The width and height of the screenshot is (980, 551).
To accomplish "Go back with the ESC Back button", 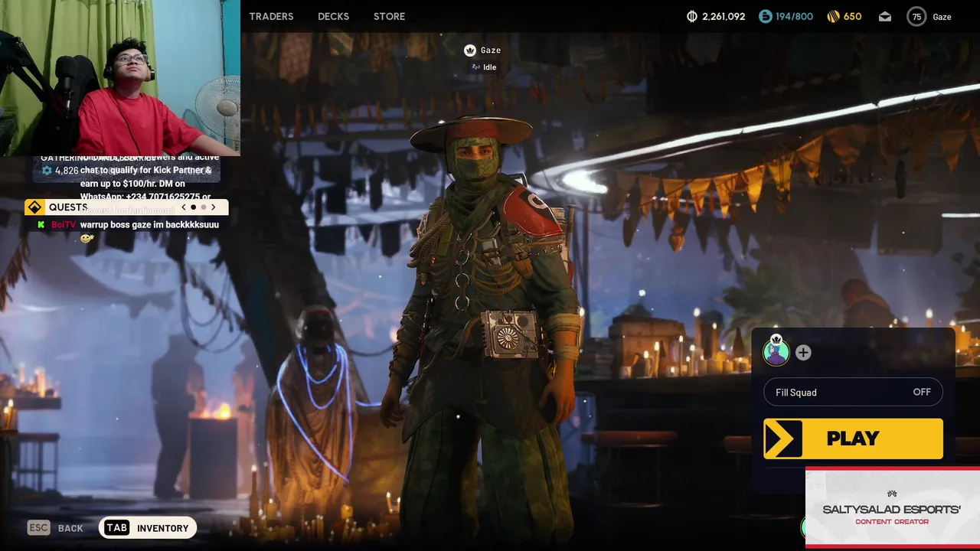I will [x=55, y=528].
